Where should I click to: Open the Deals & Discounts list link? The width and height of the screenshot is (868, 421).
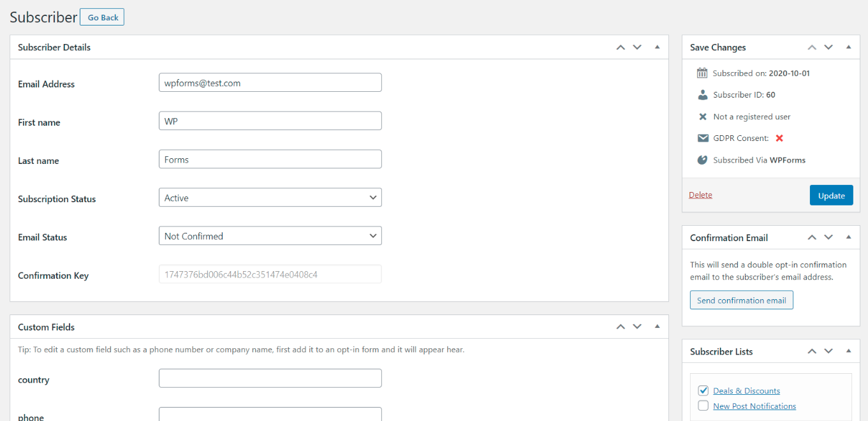point(746,391)
